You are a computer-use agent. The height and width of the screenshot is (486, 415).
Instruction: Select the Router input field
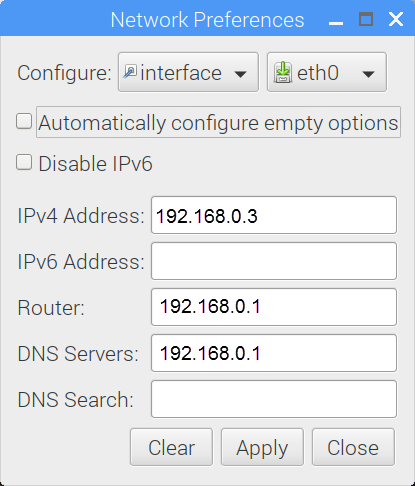pos(274,307)
